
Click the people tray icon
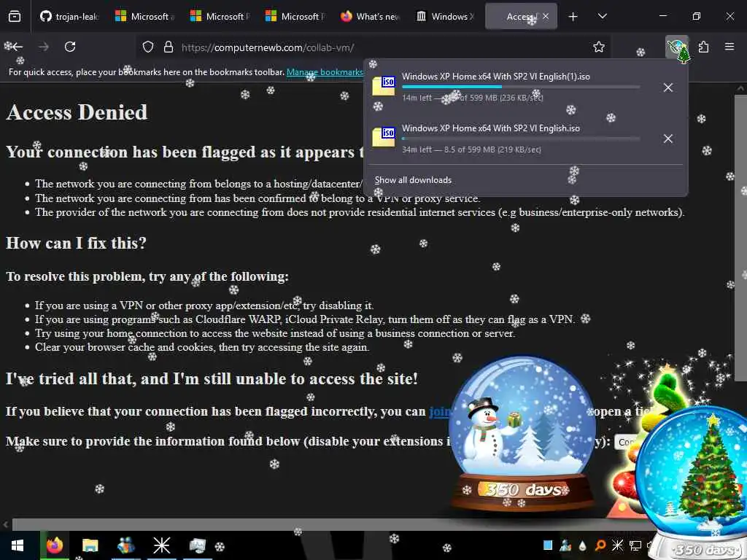pyautogui.click(x=565, y=545)
